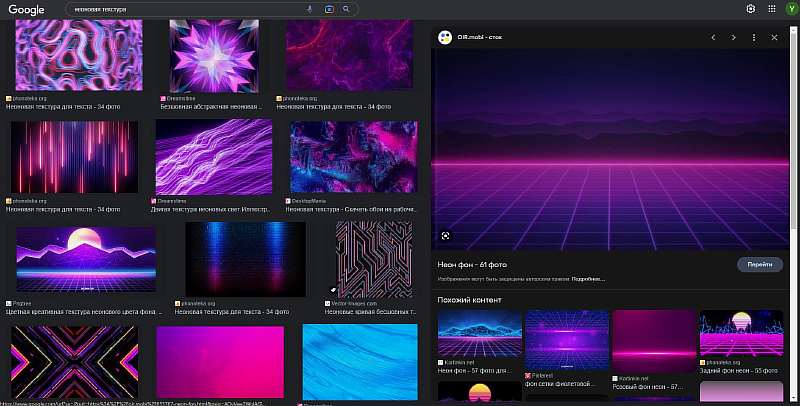Open quick settings gear icon
Image resolution: width=800 pixels, height=406 pixels.
pos(751,9)
